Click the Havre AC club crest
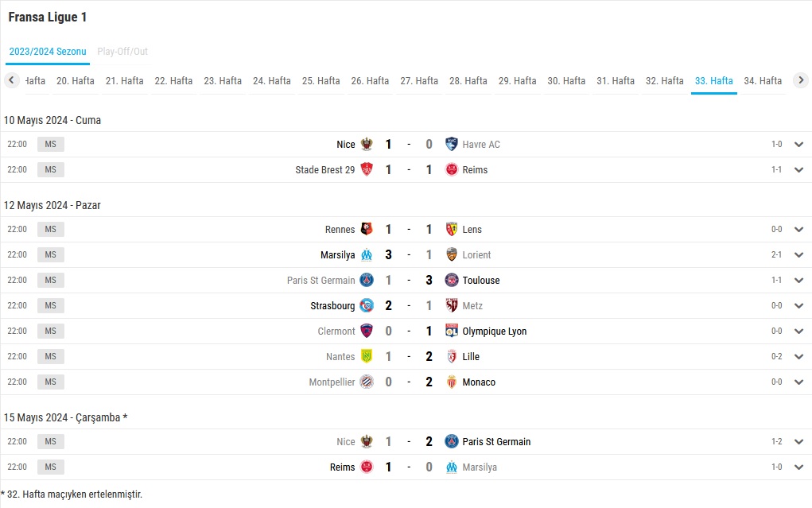This screenshot has height=508, width=812. coord(452,145)
